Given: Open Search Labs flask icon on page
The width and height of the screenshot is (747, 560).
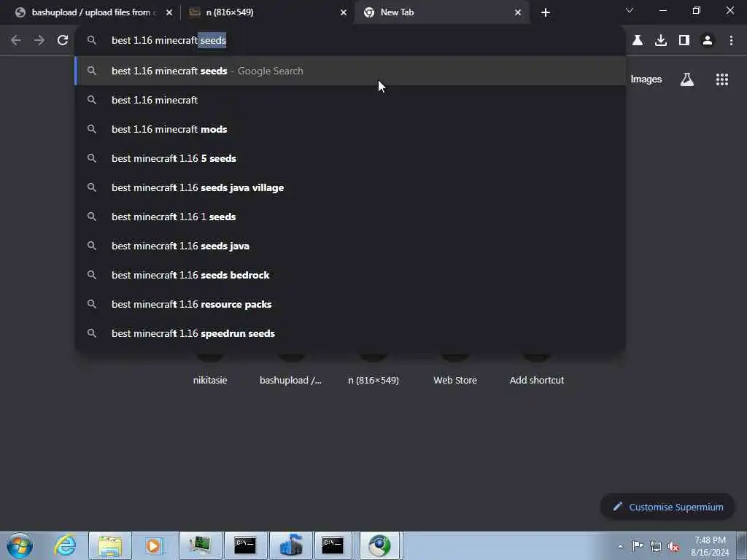Looking at the screenshot, I should tap(686, 79).
